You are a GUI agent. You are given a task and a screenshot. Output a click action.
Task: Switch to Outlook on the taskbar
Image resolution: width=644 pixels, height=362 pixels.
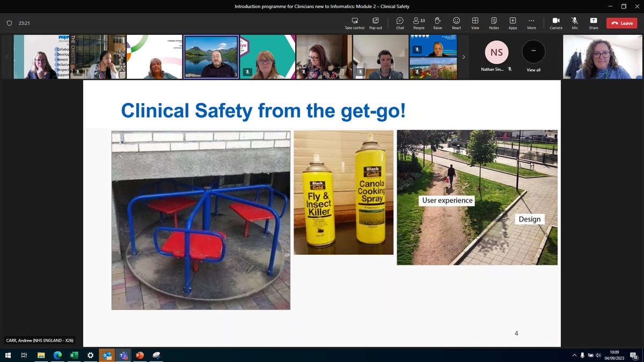pyautogui.click(x=107, y=355)
